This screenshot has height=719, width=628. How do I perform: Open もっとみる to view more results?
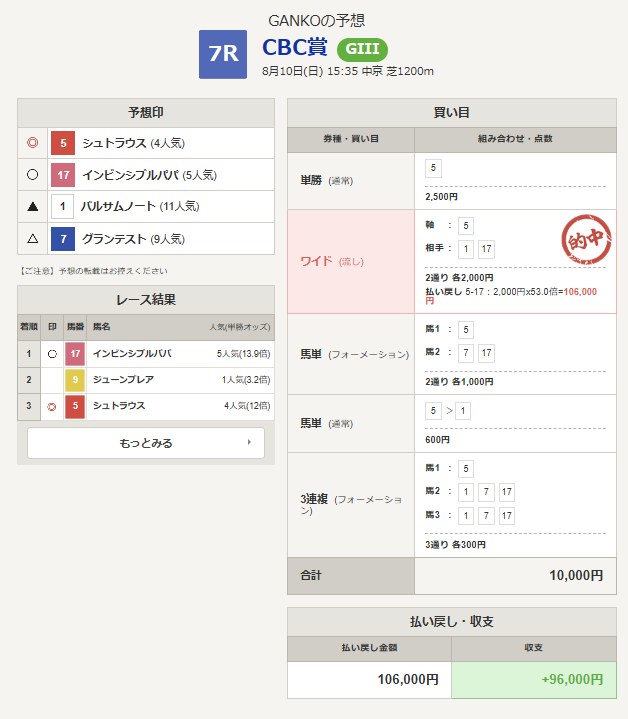[x=146, y=443]
